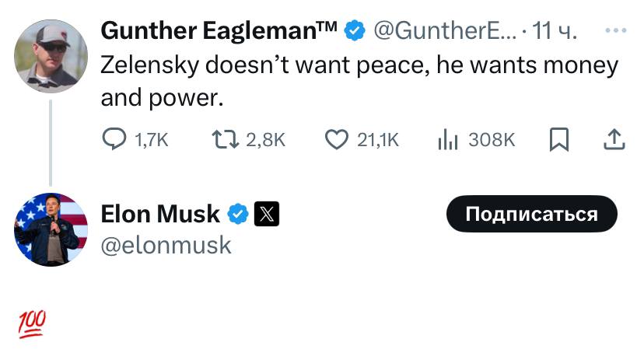Click the repost arrows icon

(224, 139)
